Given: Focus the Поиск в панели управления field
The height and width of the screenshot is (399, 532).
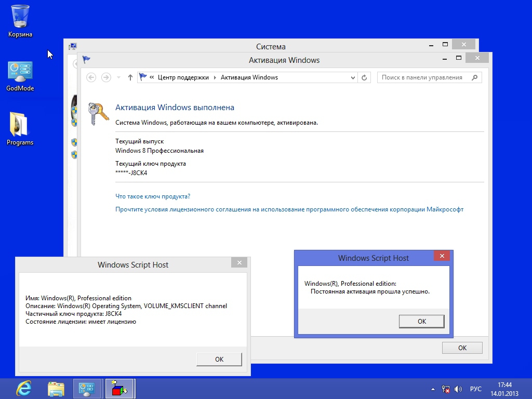Looking at the screenshot, I should [x=430, y=77].
